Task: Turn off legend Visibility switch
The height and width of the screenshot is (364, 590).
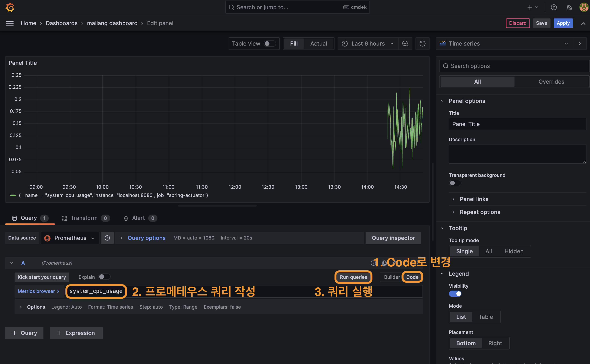Action: pyautogui.click(x=455, y=294)
